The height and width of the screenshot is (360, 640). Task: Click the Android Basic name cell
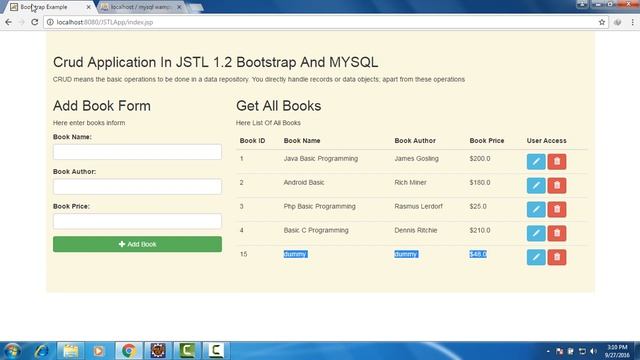coord(304,182)
